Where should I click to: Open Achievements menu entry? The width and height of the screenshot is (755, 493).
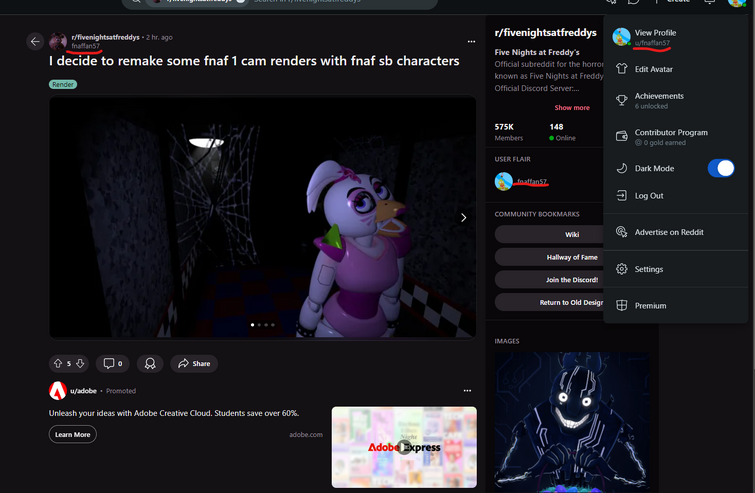(675, 100)
